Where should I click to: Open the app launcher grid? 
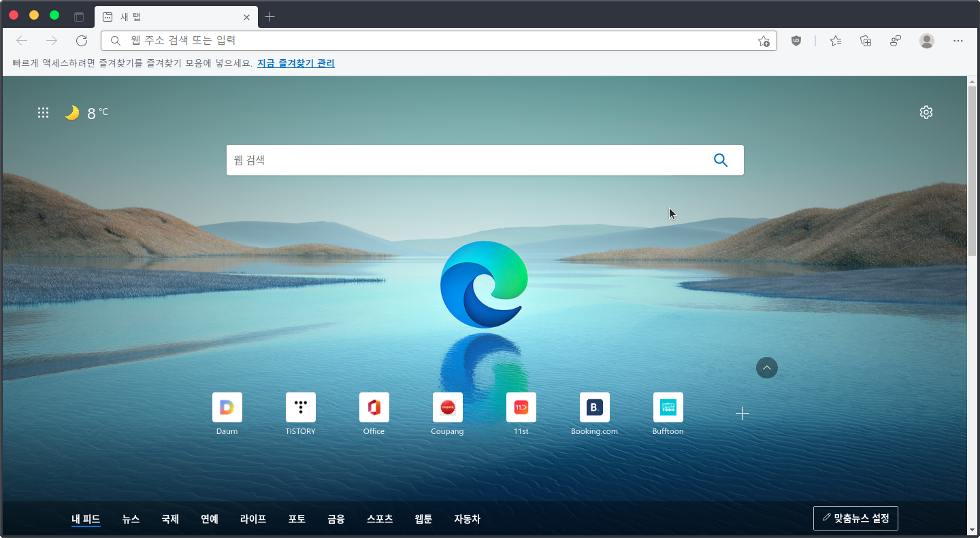click(x=43, y=113)
